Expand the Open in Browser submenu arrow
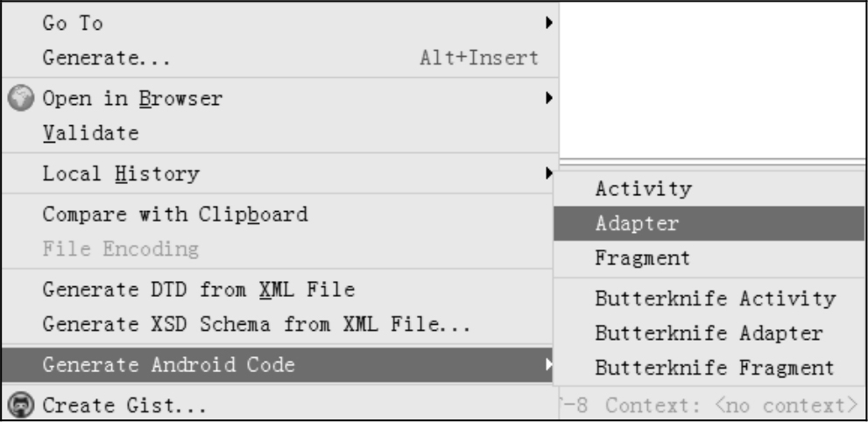868x422 pixels. coord(549,98)
